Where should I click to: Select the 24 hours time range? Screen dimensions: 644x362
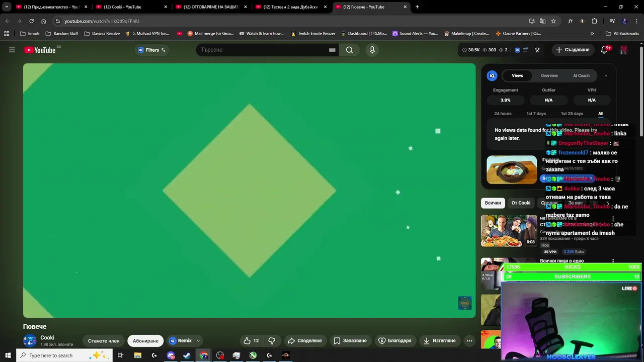coord(503,114)
